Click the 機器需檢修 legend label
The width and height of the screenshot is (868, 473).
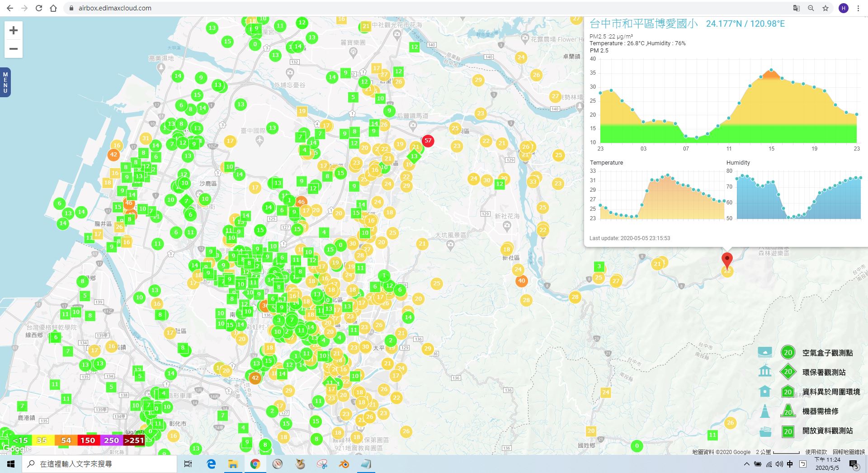(x=820, y=411)
